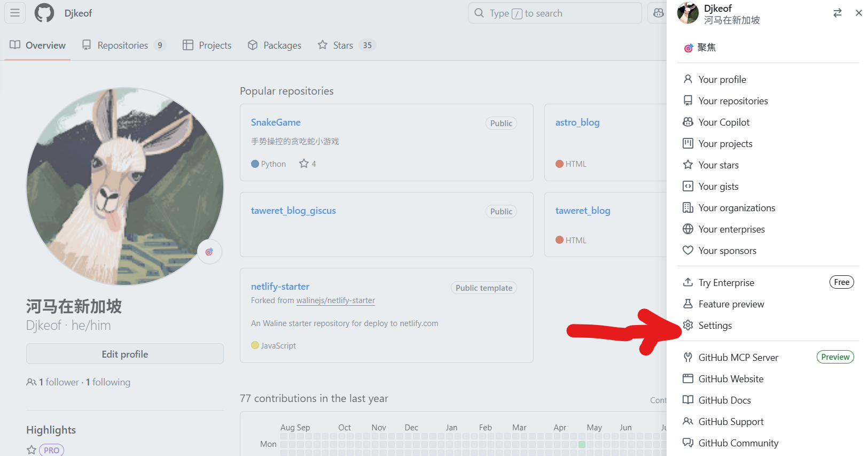This screenshot has width=868, height=456.
Task: Open Feature preview menu item
Action: [x=768, y=304]
